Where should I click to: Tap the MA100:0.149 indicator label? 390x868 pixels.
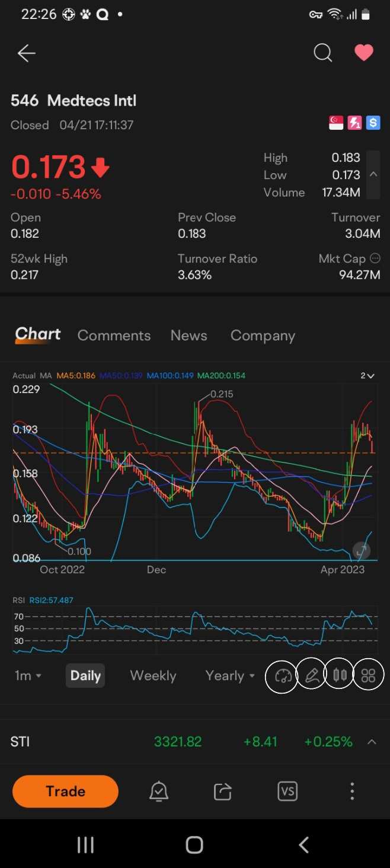[x=170, y=376]
